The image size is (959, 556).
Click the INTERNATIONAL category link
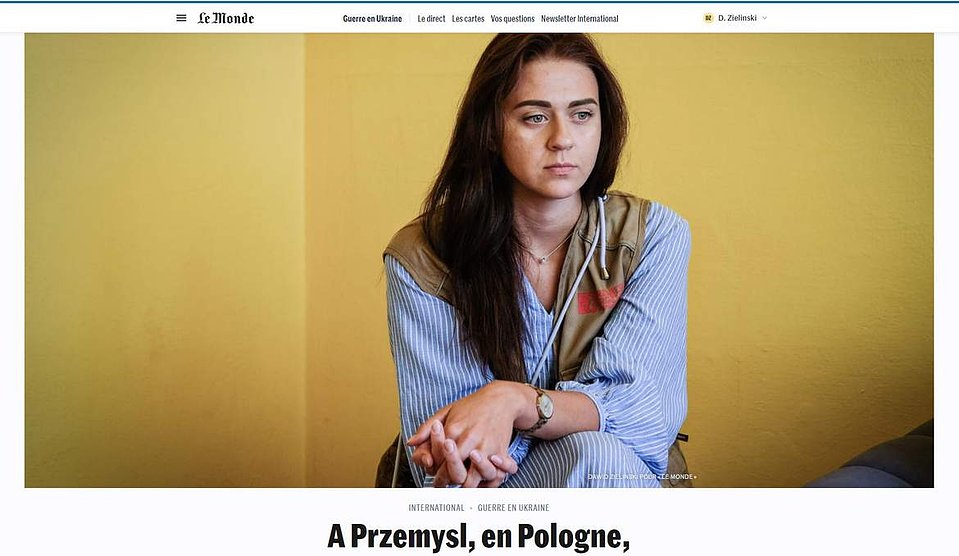(x=436, y=508)
